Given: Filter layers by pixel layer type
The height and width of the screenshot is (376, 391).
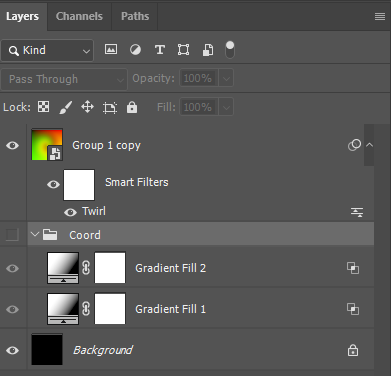Looking at the screenshot, I should point(111,50).
